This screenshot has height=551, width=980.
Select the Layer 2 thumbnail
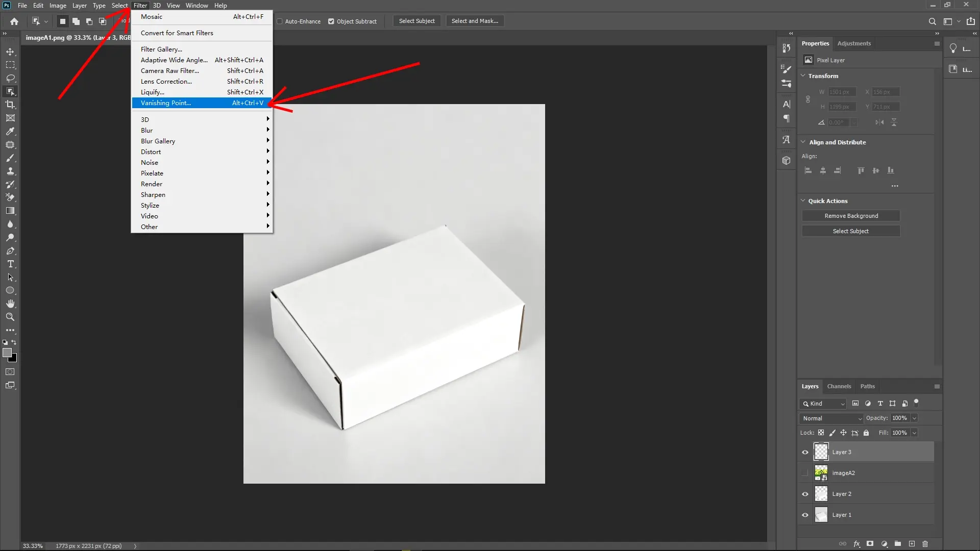coord(821,493)
